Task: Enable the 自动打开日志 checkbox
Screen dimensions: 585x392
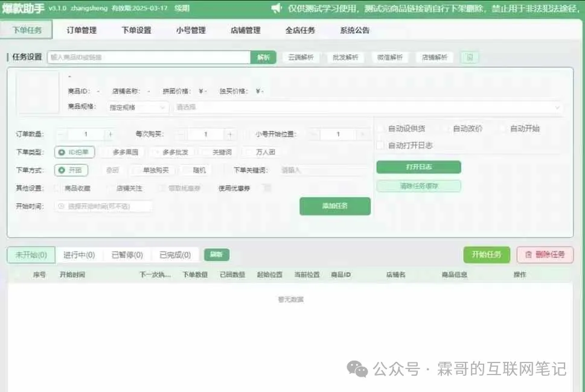Action: (x=380, y=145)
